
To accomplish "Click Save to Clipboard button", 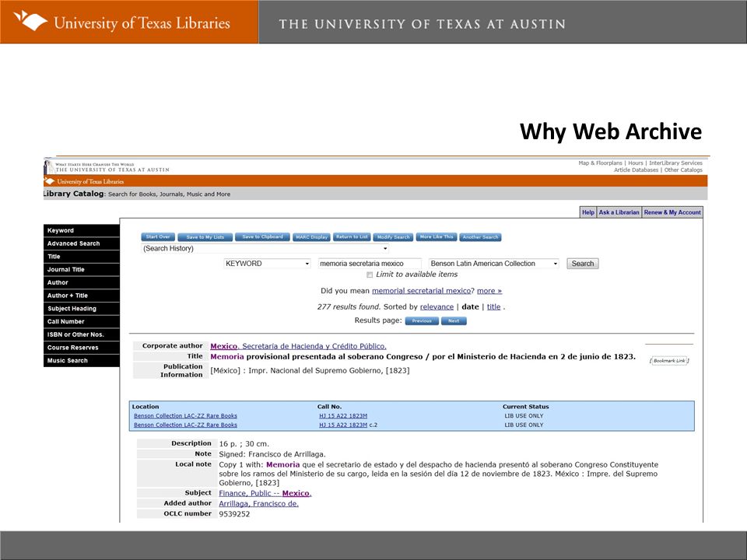I will pos(262,237).
